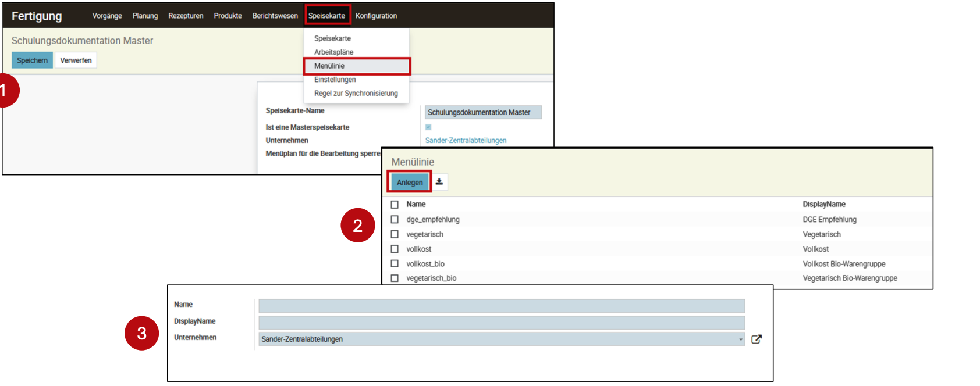980x386 pixels.
Task: Toggle the Ist eine Masterspeisekarte checkbox
Action: 428,127
